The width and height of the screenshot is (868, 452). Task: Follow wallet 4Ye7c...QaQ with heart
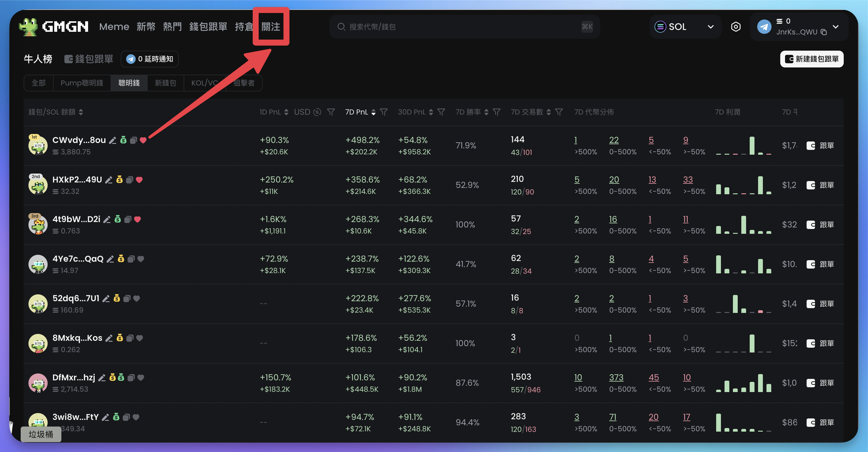tap(141, 259)
